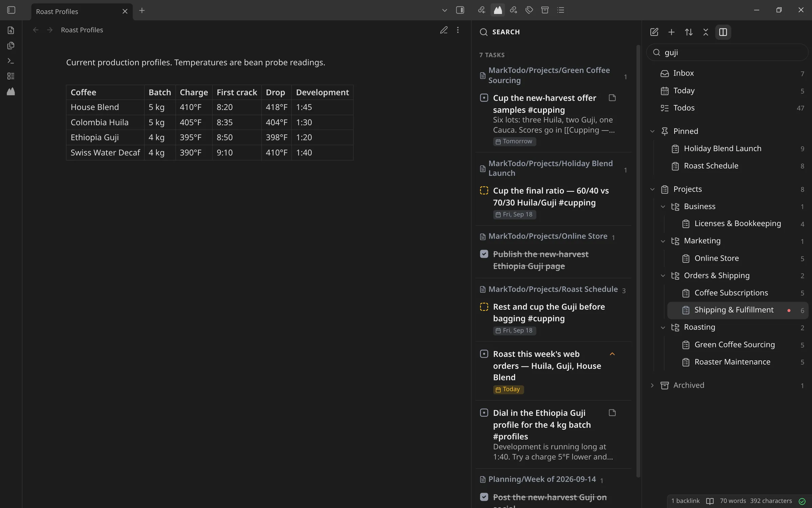
Task: Open outgoing links tab icon
Action: (x=514, y=10)
